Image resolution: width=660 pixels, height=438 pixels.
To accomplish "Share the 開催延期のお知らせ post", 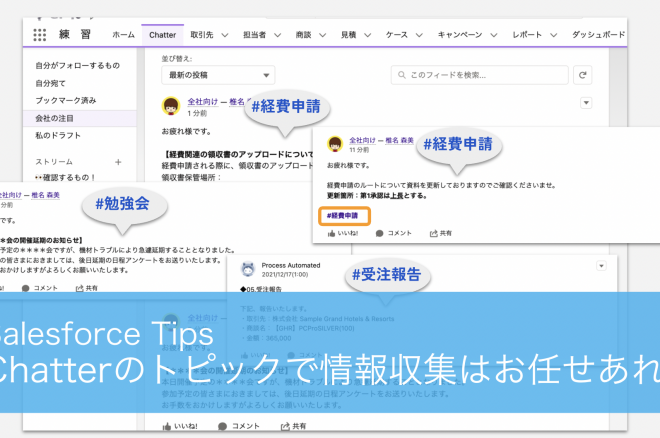I will [87, 288].
